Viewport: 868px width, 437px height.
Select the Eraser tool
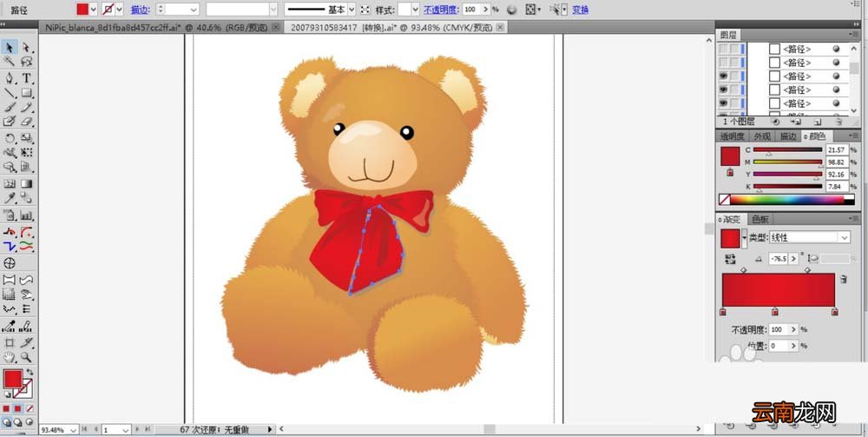[x=25, y=122]
